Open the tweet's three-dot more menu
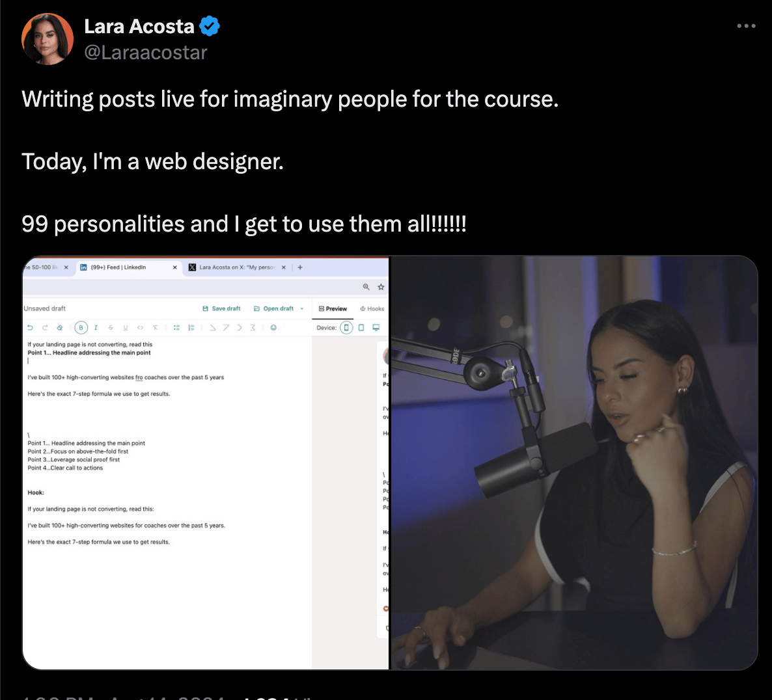 point(746,26)
